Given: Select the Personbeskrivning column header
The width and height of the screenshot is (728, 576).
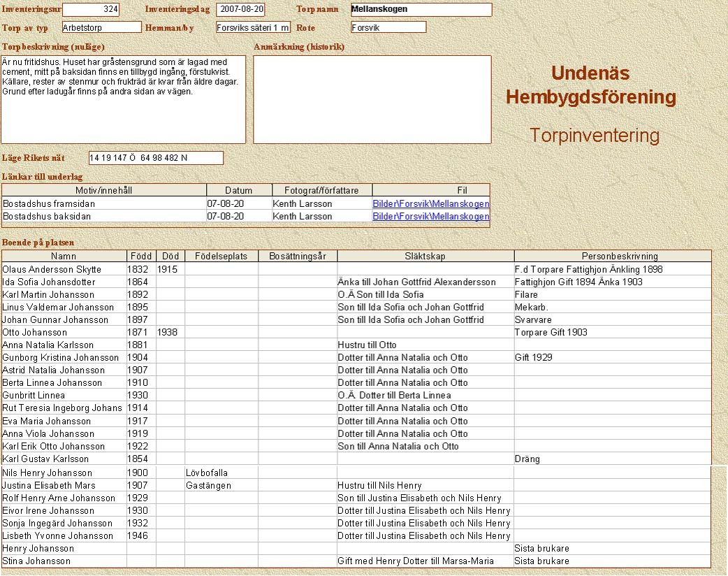Looking at the screenshot, I should click(x=613, y=257).
